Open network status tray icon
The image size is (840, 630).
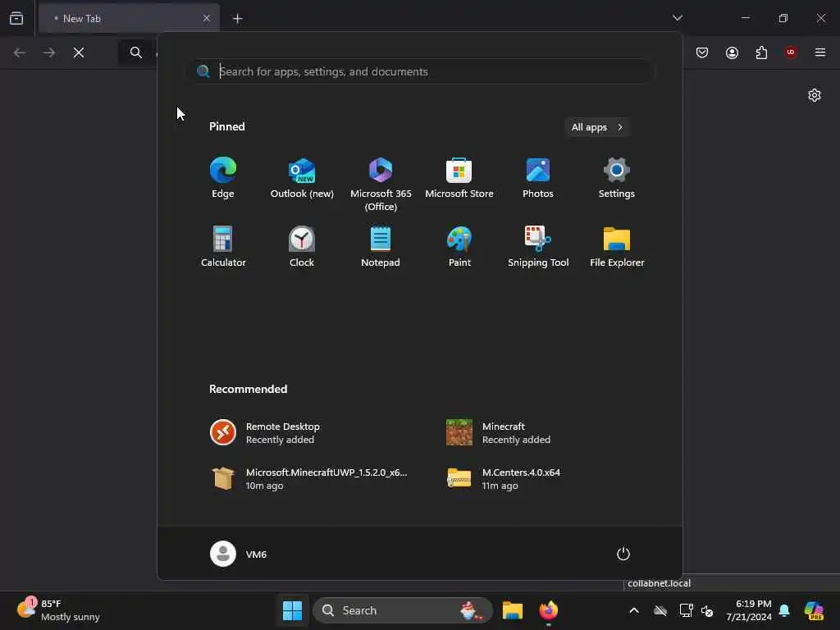click(685, 610)
